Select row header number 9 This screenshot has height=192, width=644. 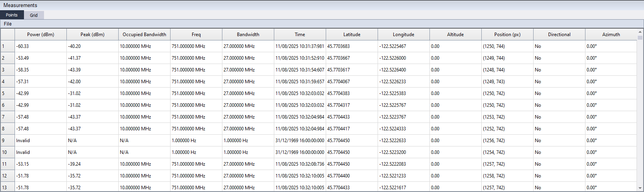tap(8, 141)
